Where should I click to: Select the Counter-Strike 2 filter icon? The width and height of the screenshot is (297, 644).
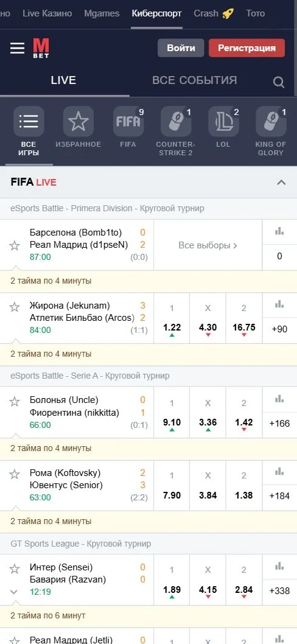(176, 122)
